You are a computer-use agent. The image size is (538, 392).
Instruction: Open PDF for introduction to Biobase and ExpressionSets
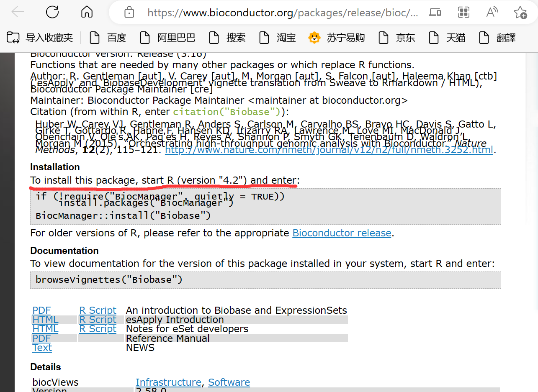(x=41, y=310)
